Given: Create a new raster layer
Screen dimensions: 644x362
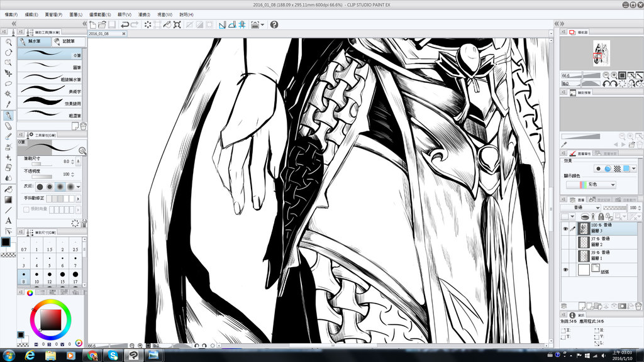Looking at the screenshot, I should [582, 306].
